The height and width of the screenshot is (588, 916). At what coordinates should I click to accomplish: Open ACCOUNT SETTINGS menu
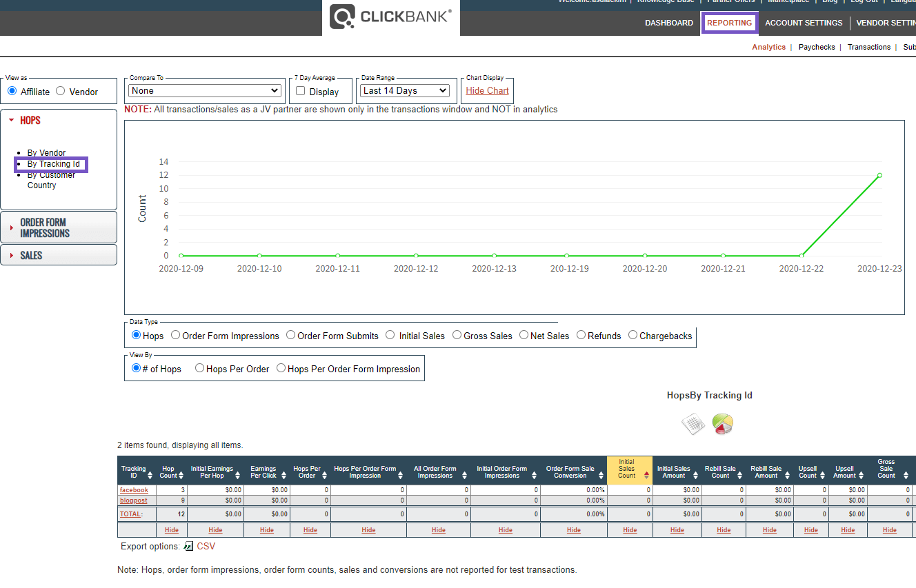tap(804, 23)
